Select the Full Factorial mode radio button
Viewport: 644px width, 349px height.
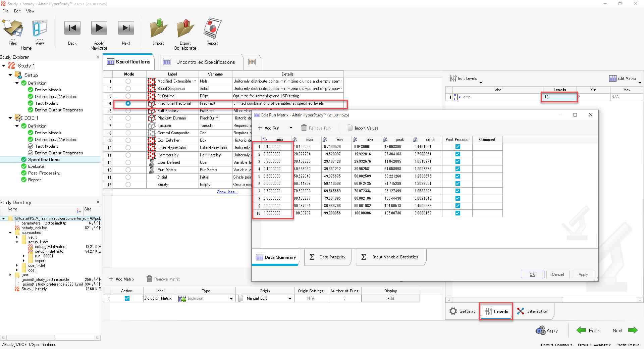[x=128, y=111]
